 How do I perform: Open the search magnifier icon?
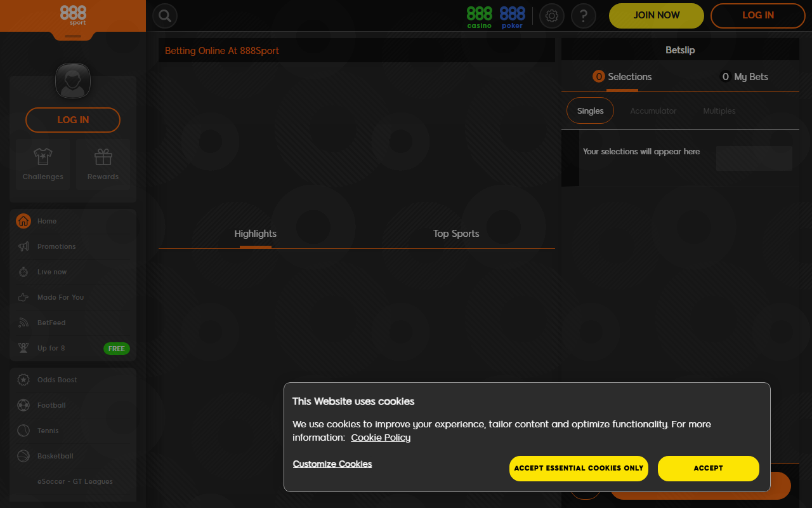click(x=165, y=16)
